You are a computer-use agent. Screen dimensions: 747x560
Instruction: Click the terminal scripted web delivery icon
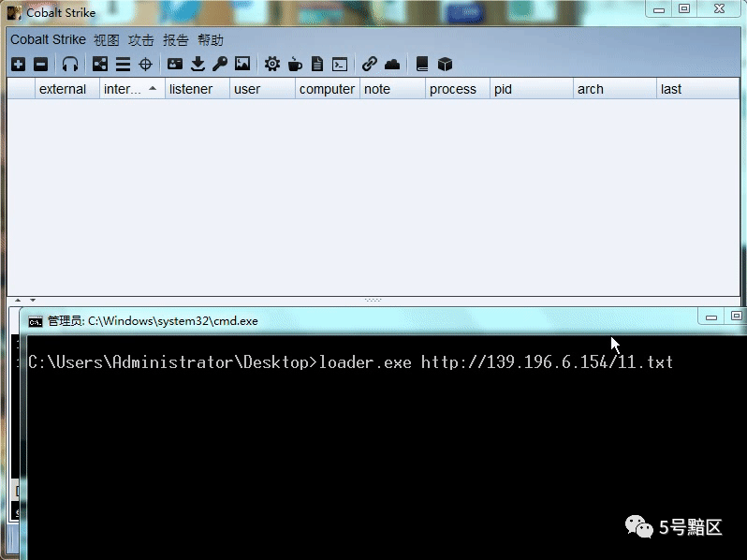click(340, 64)
